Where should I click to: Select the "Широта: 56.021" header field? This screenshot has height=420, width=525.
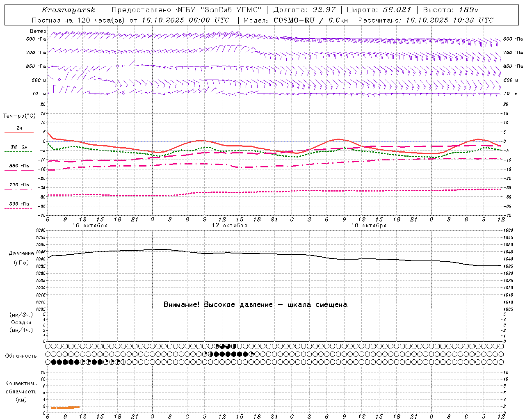point(379,10)
